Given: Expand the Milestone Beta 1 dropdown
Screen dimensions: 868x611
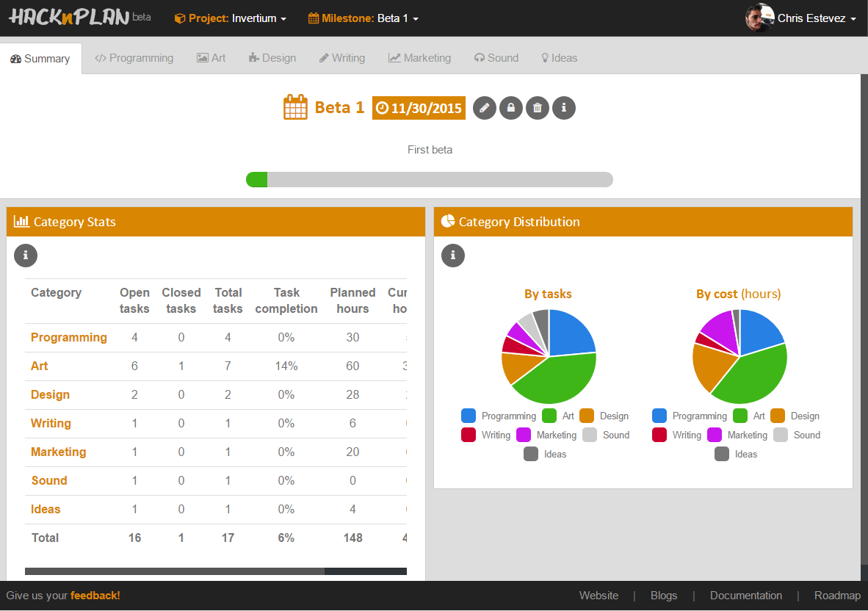Looking at the screenshot, I should click(x=364, y=18).
